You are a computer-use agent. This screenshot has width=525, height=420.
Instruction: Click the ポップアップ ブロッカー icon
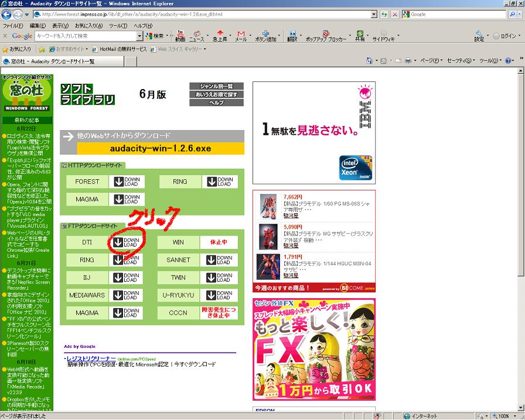(326, 36)
